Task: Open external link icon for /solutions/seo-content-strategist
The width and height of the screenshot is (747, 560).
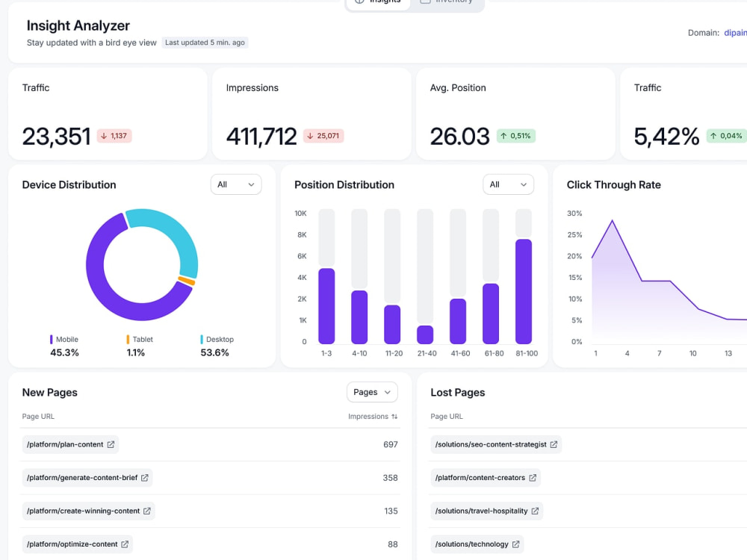Action: pos(554,444)
